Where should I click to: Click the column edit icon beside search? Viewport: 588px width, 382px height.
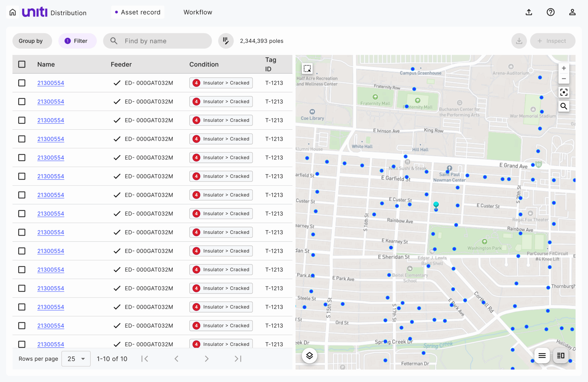pos(226,41)
